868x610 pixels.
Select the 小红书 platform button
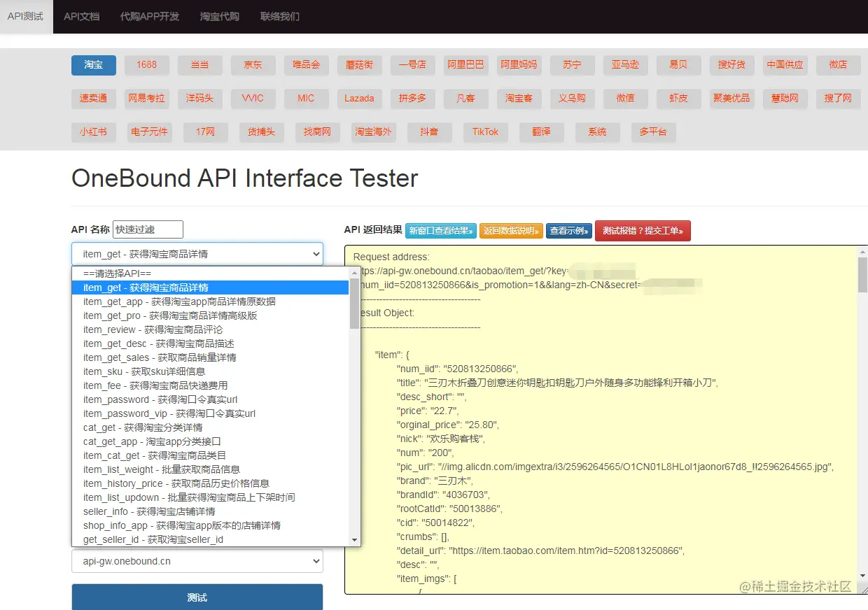tap(94, 132)
